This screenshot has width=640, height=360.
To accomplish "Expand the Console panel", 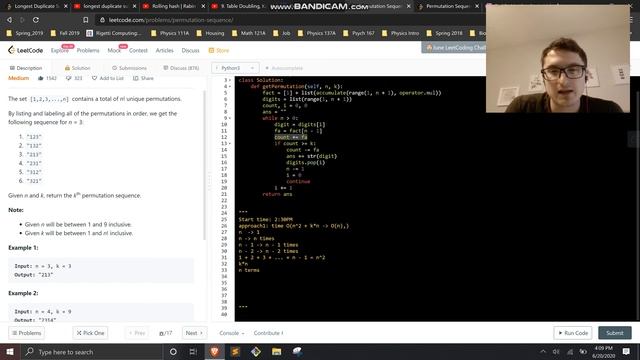I will 231,333.
